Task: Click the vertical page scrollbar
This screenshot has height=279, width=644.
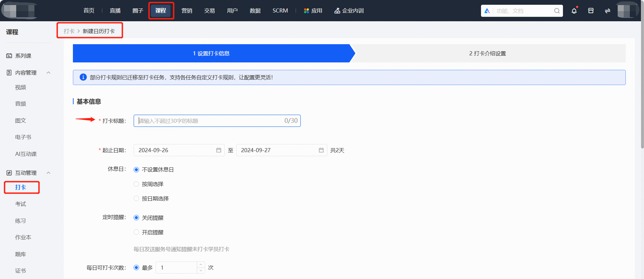Action: pos(642,84)
